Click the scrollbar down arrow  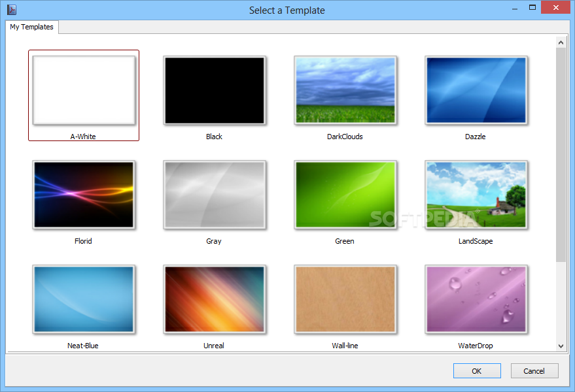pos(561,346)
